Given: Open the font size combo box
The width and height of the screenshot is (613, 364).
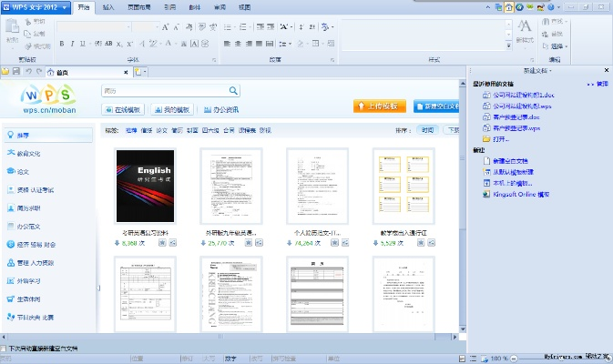Looking at the screenshot, I should click(145, 27).
